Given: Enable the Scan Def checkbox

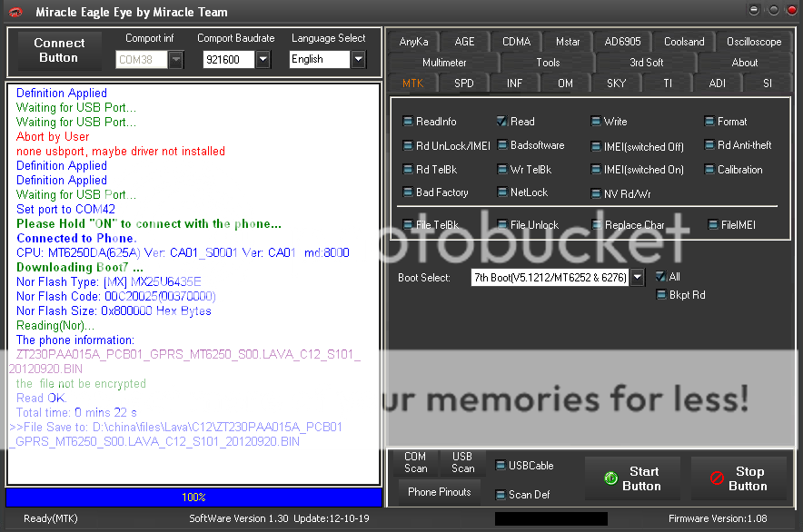Looking at the screenshot, I should [x=501, y=495].
